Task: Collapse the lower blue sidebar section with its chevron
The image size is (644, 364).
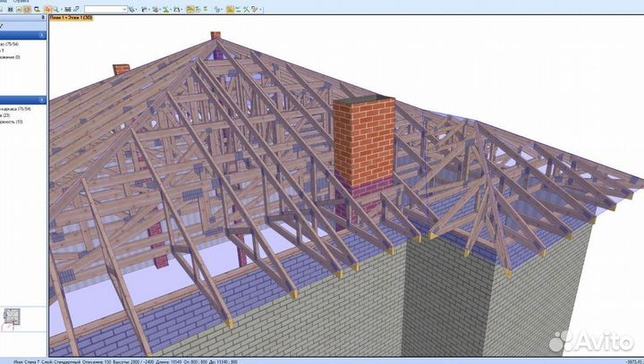Action: click(42, 100)
